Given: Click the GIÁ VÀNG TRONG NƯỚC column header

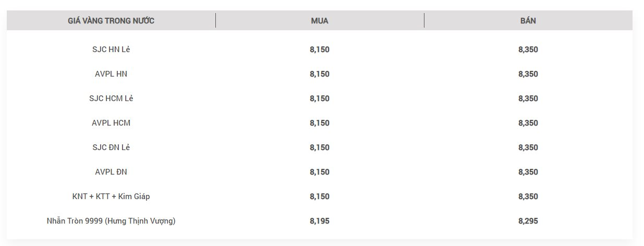Looking at the screenshot, I should pyautogui.click(x=111, y=21).
